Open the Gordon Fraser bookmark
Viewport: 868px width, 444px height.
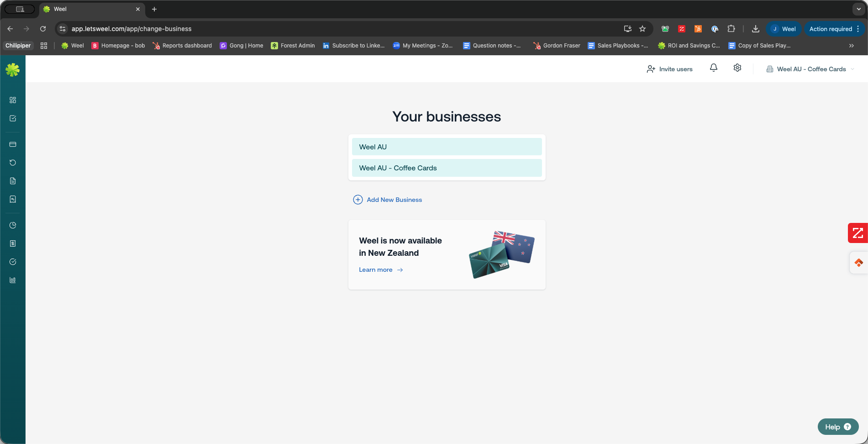[557, 46]
